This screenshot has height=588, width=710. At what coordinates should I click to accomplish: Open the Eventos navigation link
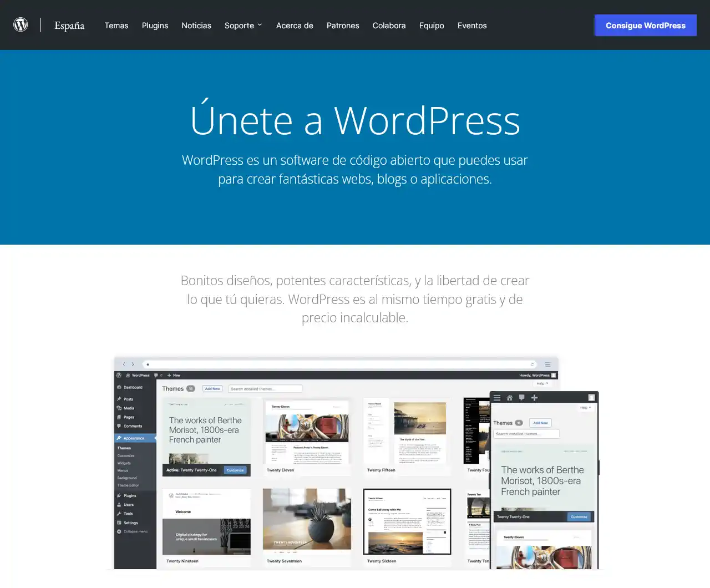[472, 26]
